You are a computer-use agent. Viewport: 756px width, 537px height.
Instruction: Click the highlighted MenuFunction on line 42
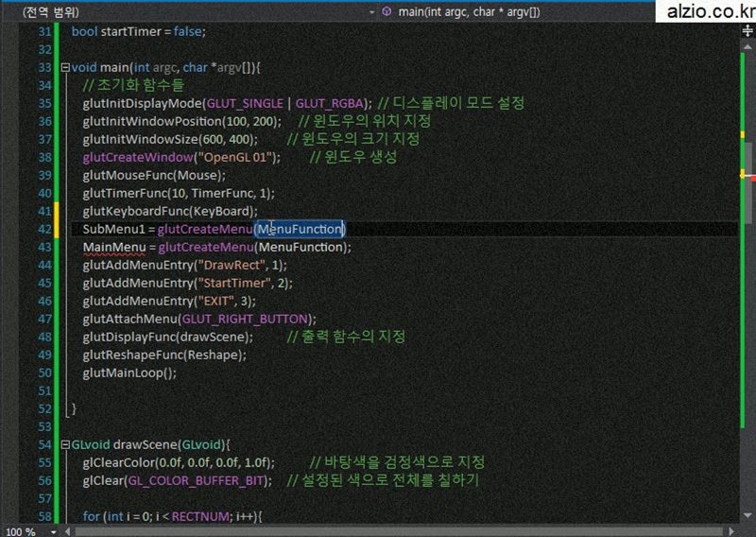tap(300, 229)
